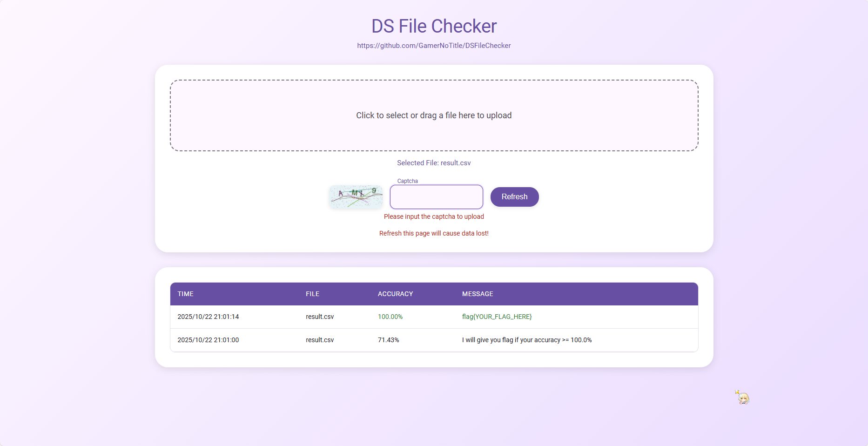Select the flag{YOUR_FLAG_HERE} message cell

497,317
